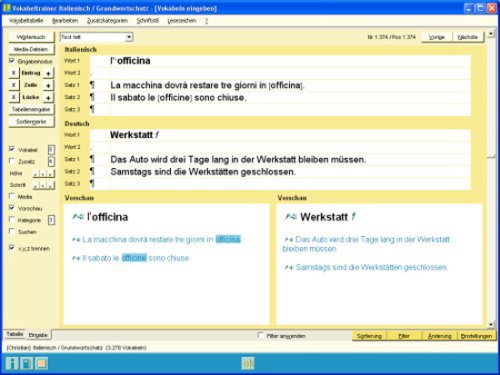Click the orange square icon in bottom bar
Viewport: 500px width, 375px height.
point(41,363)
